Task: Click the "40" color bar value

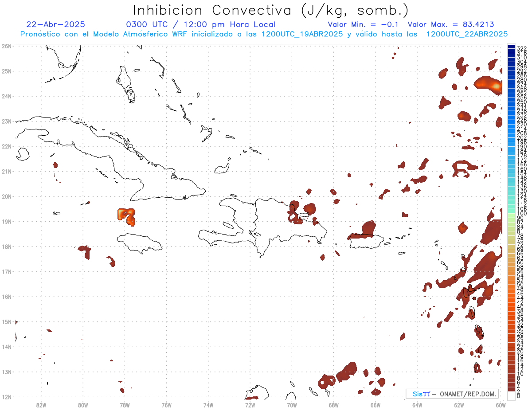Action: click(520, 307)
